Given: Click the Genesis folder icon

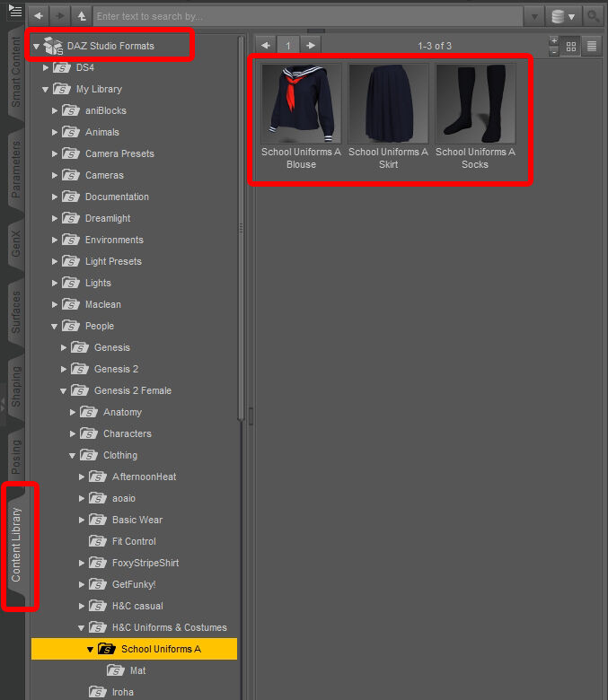Looking at the screenshot, I should click(80, 348).
